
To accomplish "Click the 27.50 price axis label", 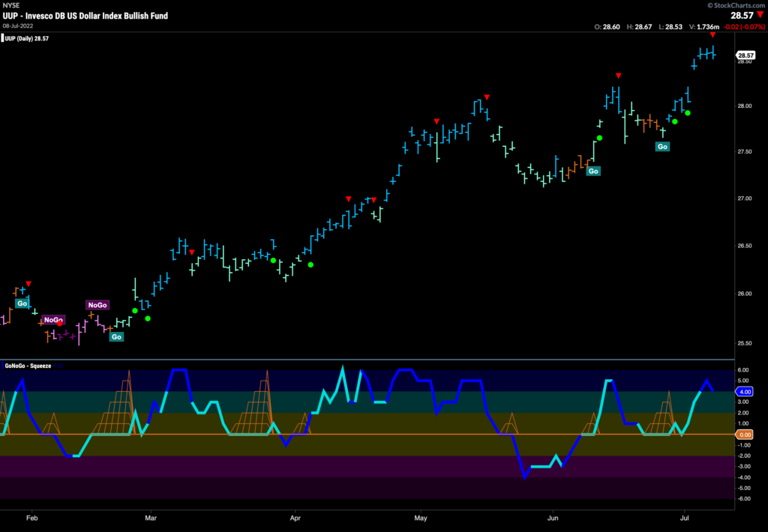I will pos(745,151).
